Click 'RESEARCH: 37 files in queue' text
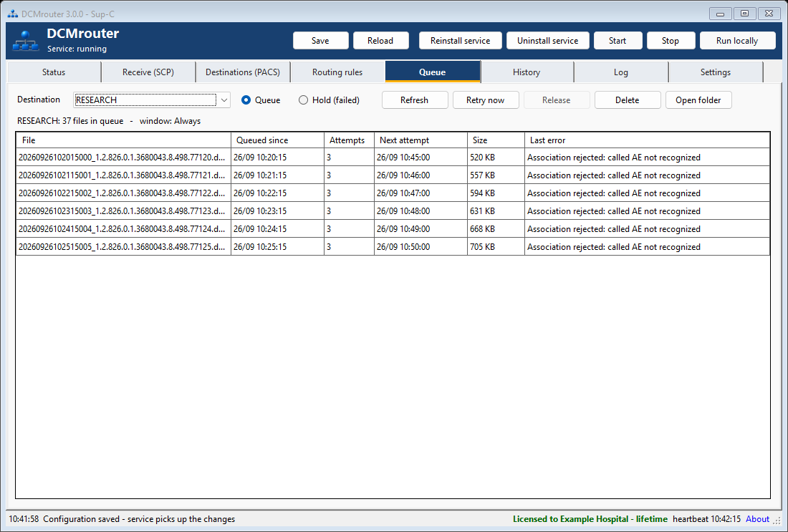Screen dimensions: 788x532 tap(70, 121)
